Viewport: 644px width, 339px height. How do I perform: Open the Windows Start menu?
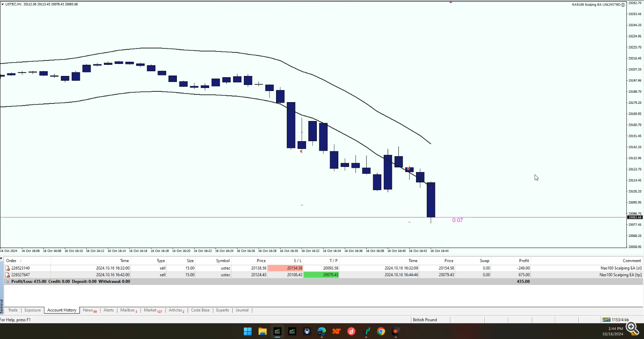click(248, 331)
